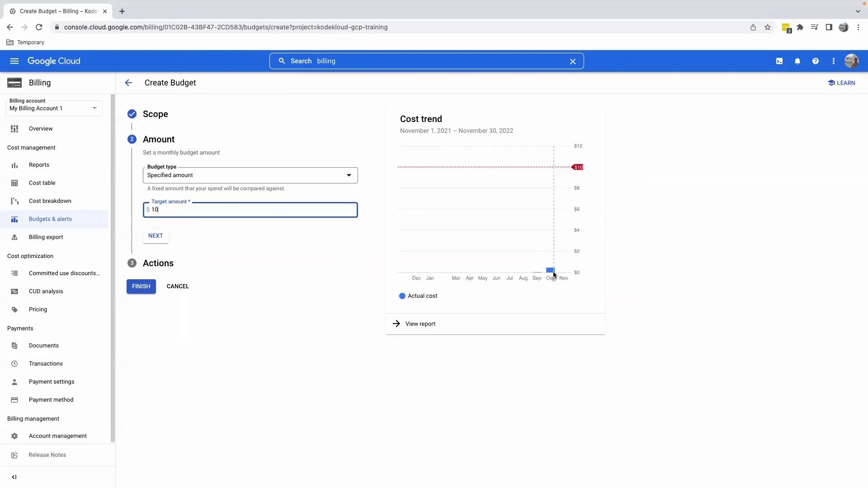
Task: Open Cost table in sidebar
Action: coord(42,183)
